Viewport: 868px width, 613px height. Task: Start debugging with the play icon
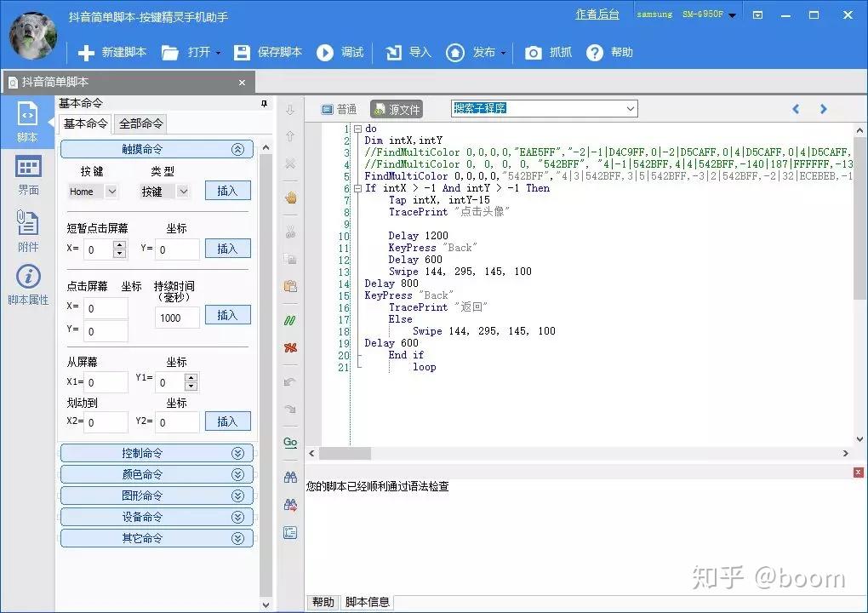325,53
